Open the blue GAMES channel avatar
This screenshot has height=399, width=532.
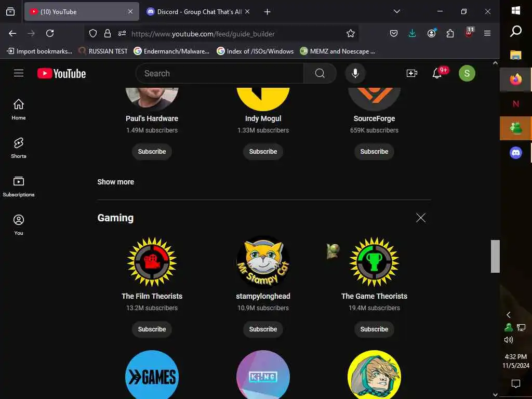(x=152, y=375)
